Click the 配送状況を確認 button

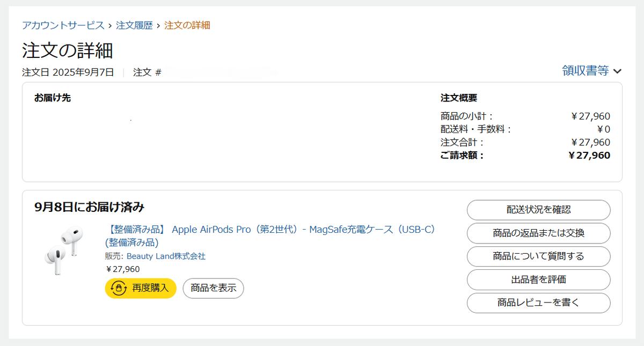[x=538, y=210]
